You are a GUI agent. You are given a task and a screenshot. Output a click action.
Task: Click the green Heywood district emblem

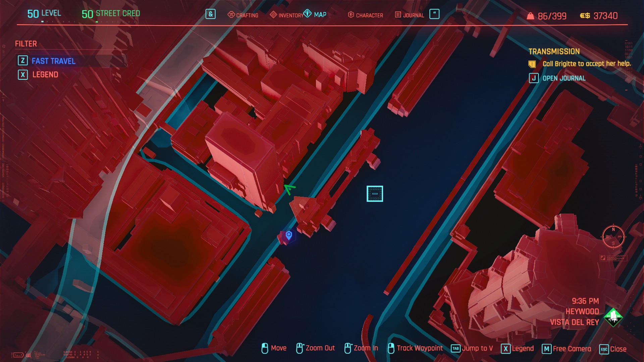(x=613, y=317)
